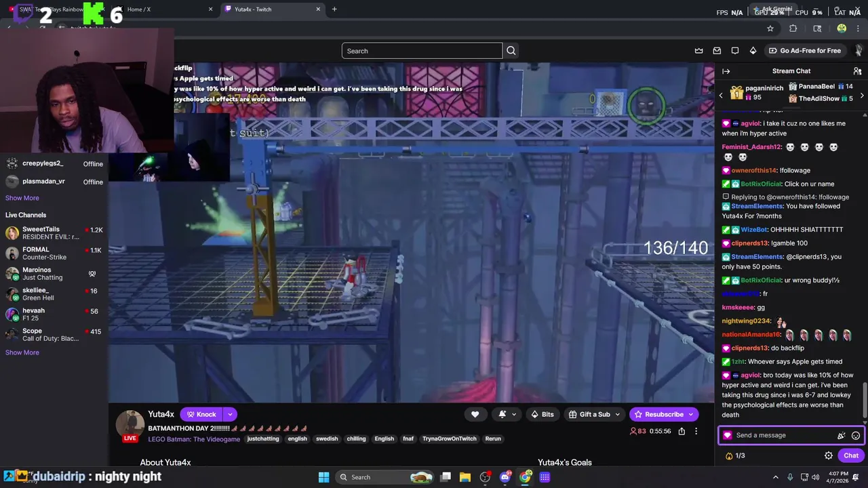Open Discord from the taskbar
This screenshot has width=868, height=488.
pos(505,477)
